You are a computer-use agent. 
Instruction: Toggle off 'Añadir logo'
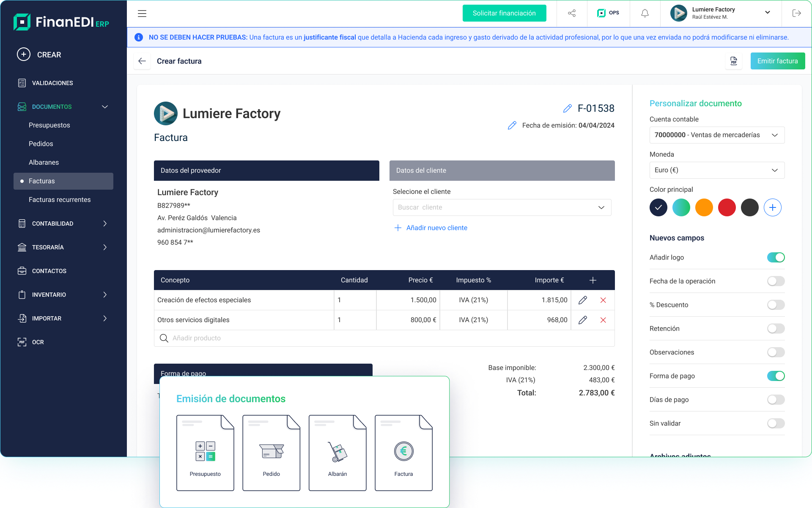tap(776, 257)
